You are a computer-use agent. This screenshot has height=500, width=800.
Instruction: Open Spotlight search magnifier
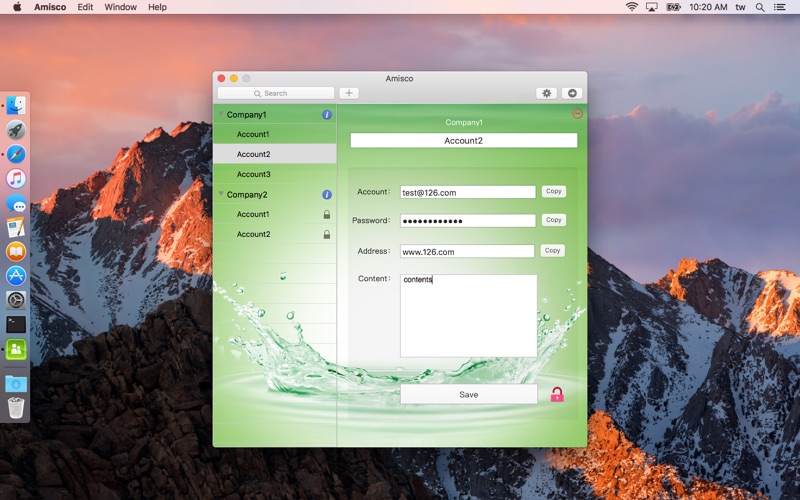coord(760,7)
